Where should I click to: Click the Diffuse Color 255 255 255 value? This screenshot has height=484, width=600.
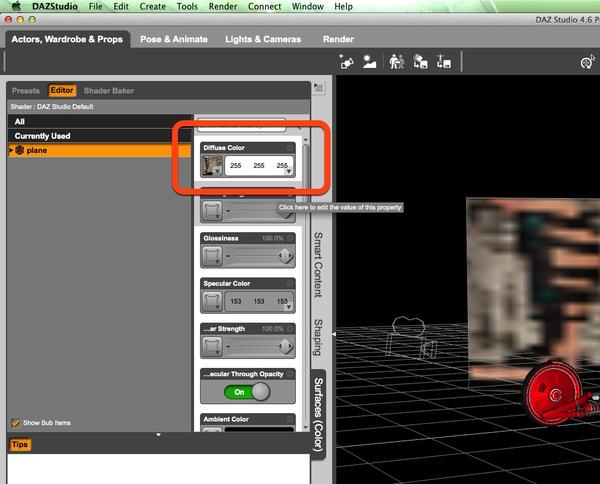click(x=259, y=166)
